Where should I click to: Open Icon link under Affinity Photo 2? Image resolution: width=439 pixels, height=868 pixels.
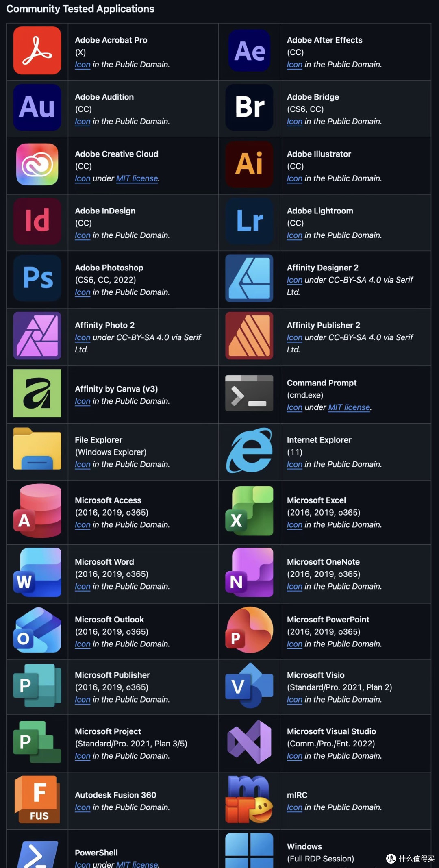click(x=83, y=337)
